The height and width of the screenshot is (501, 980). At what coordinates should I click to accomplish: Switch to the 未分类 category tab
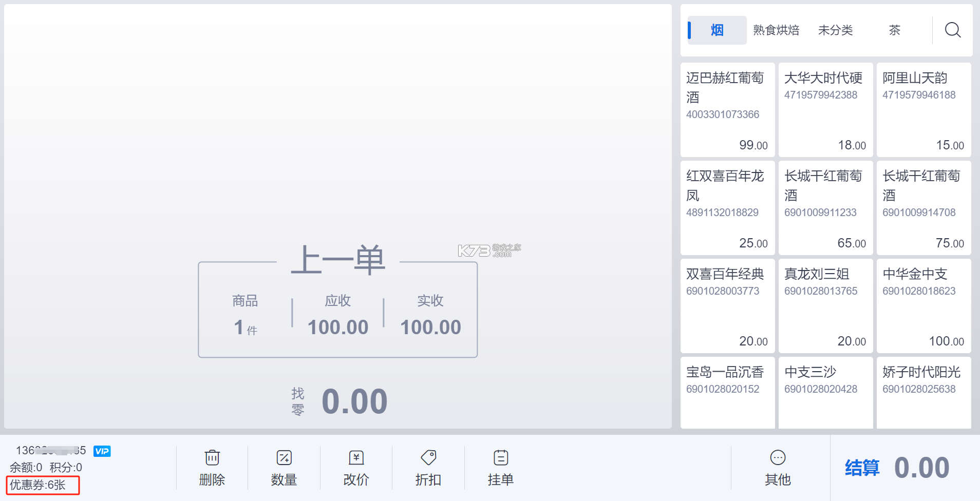[836, 30]
